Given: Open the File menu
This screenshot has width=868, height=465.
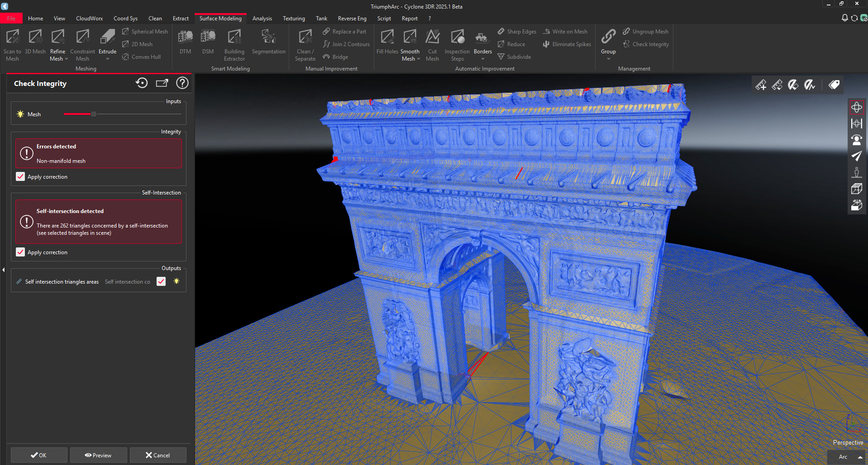Looking at the screenshot, I should pos(11,19).
